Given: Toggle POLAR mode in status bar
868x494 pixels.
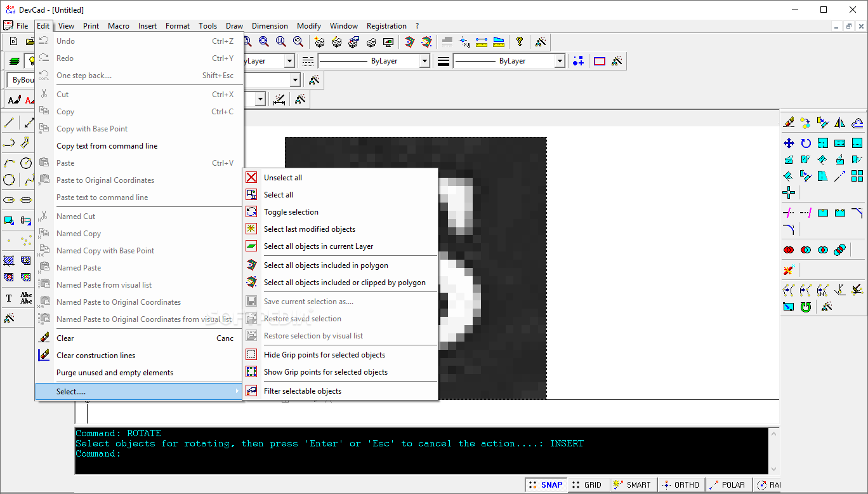Looking at the screenshot, I should (728, 484).
